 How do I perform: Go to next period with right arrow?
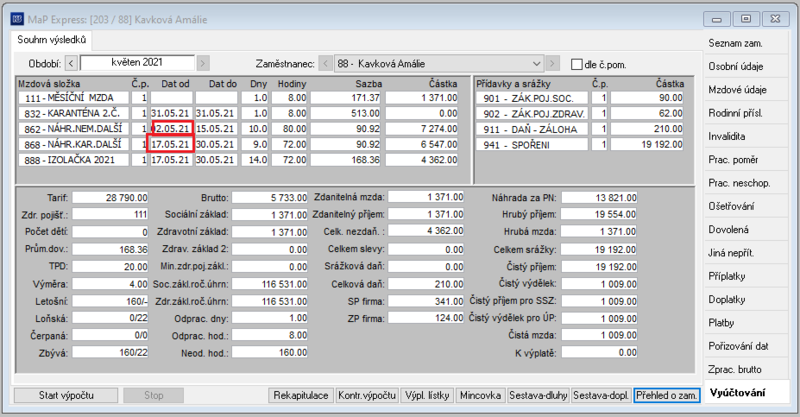pos(203,63)
